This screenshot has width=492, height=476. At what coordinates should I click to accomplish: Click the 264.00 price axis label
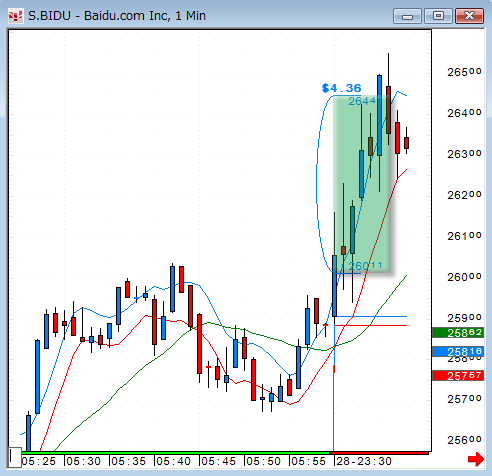tap(464, 113)
